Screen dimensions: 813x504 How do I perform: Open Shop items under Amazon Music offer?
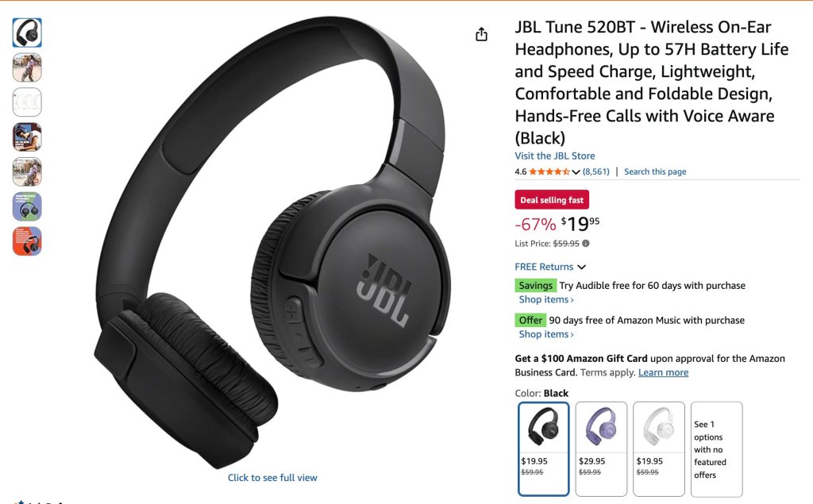pyautogui.click(x=546, y=334)
